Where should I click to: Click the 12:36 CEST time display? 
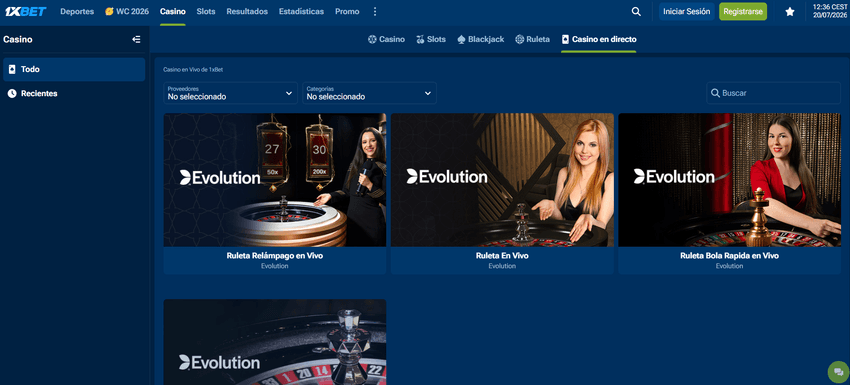point(830,7)
